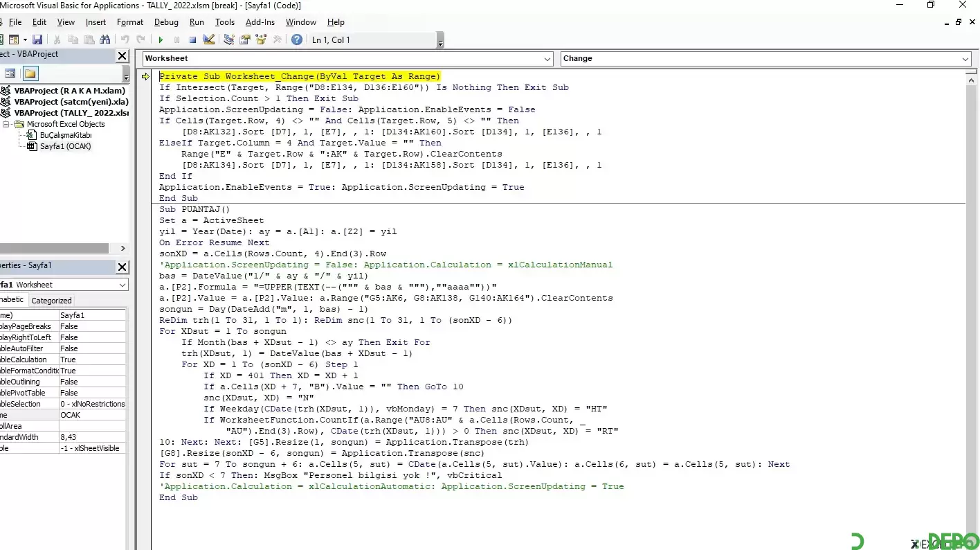This screenshot has height=550, width=980.
Task: Collapse the Microsoft Excel Objects folder
Action: (6, 124)
